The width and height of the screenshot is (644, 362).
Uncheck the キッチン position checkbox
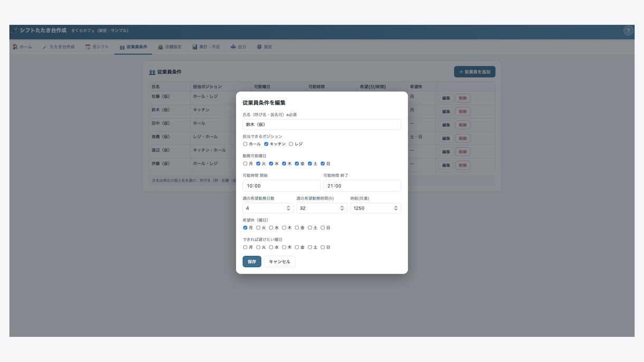[266, 144]
